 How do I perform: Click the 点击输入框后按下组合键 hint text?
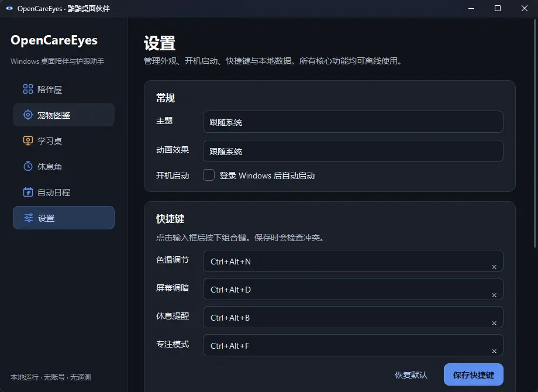240,238
